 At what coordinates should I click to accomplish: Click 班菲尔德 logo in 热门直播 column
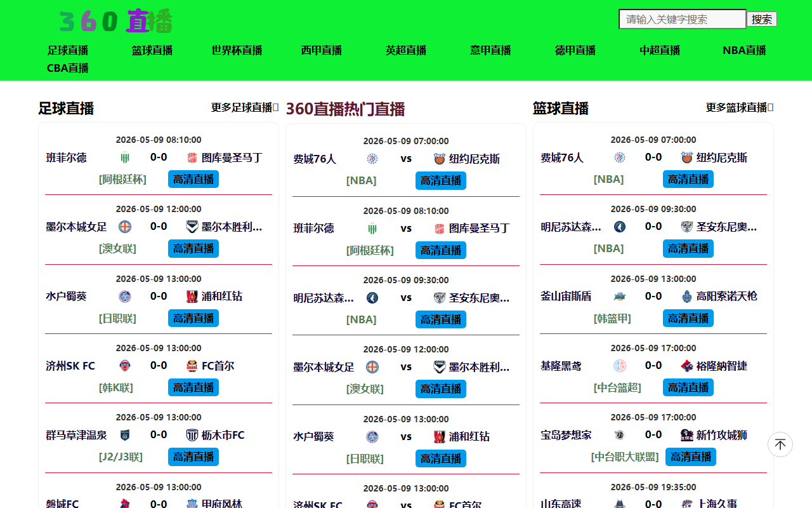click(x=372, y=228)
